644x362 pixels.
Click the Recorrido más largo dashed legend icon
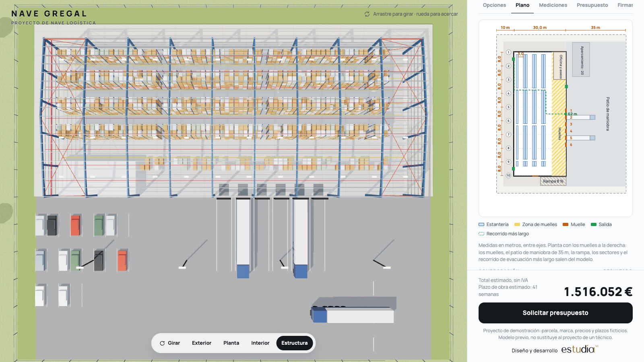point(481,234)
